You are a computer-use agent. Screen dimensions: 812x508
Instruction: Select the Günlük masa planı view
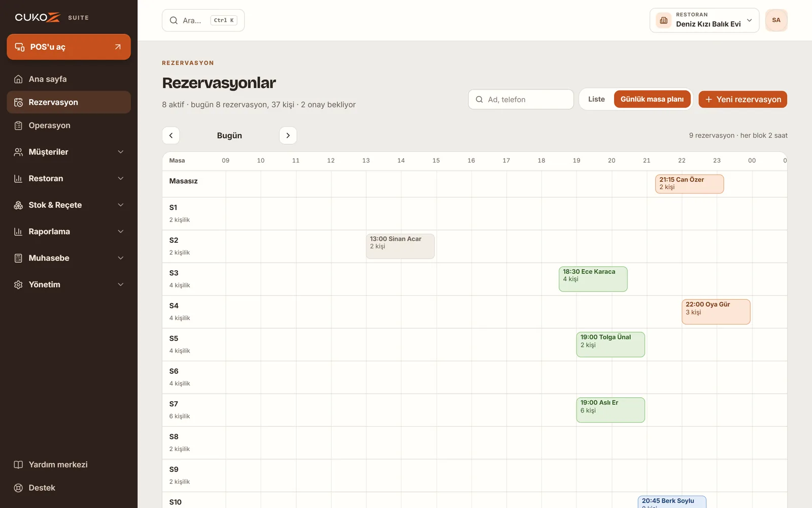(652, 99)
